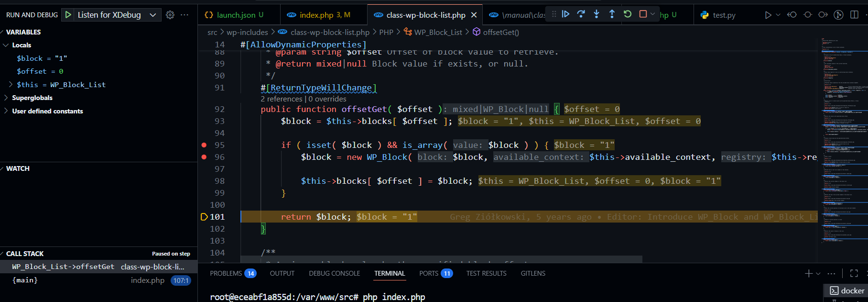Toggle the breakpoint on line 95
This screenshot has height=302, width=868.
click(x=204, y=145)
